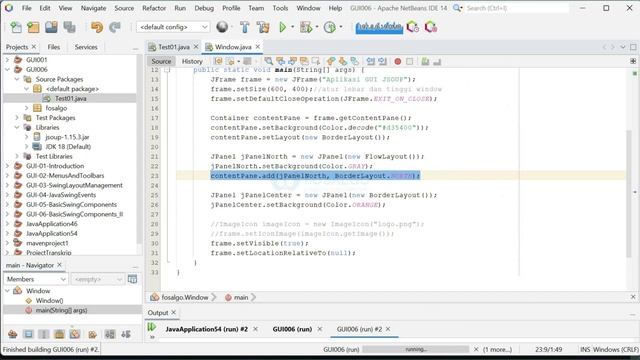Click the Profile Project icon
Screen dimensions: 640x360
(329, 27)
